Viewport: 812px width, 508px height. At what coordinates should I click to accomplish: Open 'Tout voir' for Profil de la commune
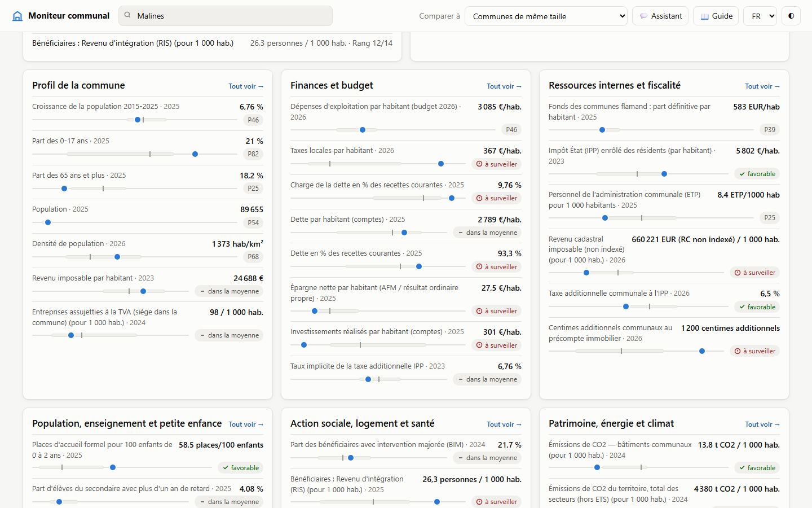click(x=246, y=86)
